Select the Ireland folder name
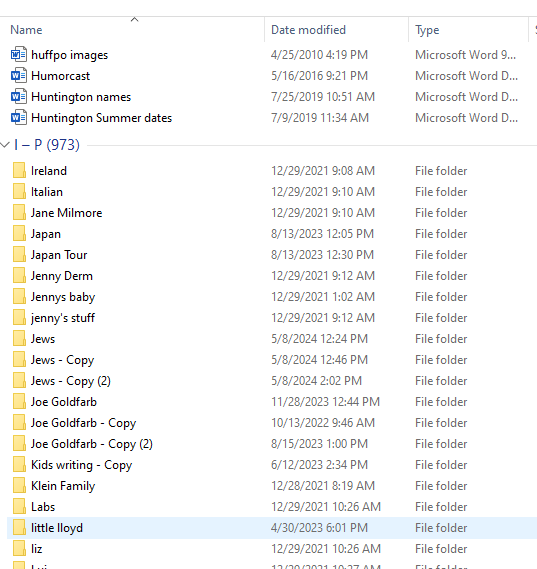 [49, 171]
